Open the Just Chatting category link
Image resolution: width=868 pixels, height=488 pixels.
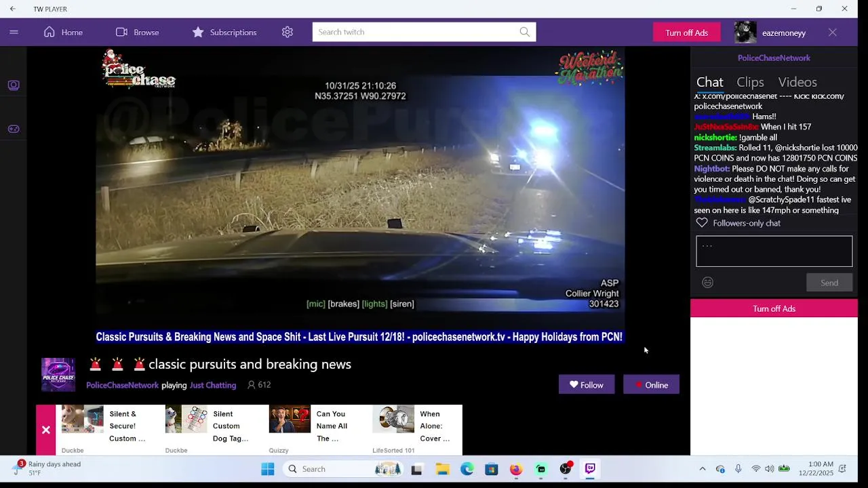[x=213, y=385]
